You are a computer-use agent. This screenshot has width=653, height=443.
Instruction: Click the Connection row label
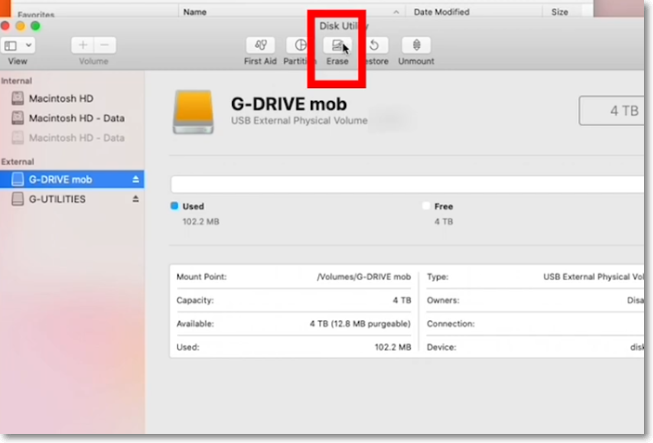[x=451, y=324]
